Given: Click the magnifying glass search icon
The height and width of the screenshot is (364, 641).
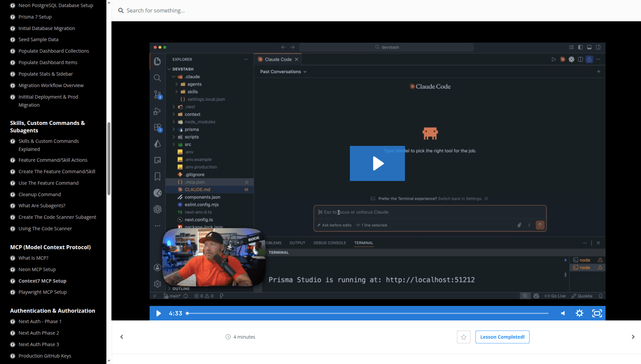Looking at the screenshot, I should click(121, 10).
